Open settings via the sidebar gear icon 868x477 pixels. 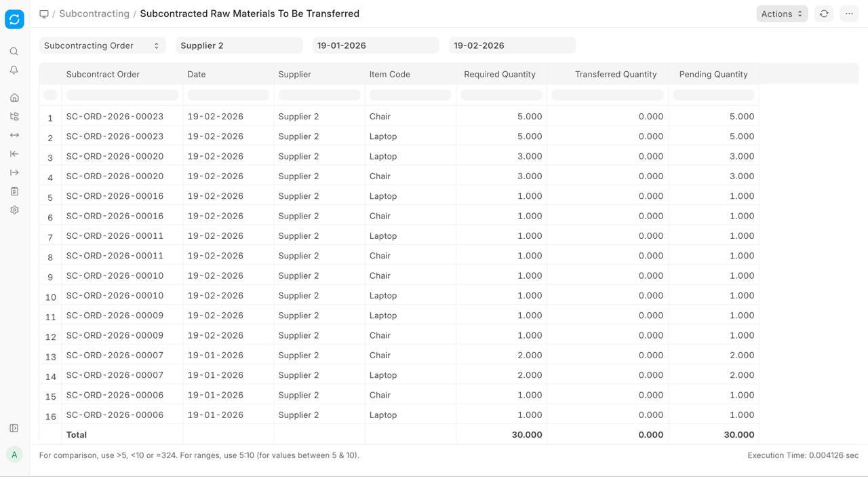pos(14,210)
